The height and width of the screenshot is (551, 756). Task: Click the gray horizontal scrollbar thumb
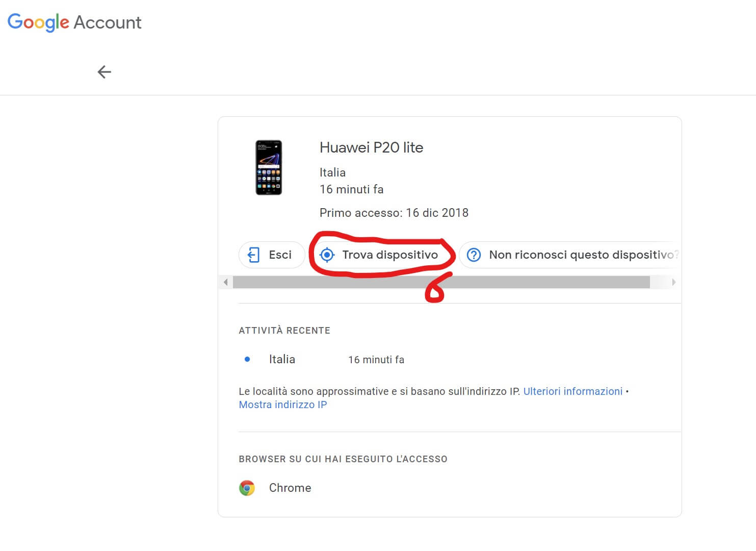pyautogui.click(x=441, y=282)
